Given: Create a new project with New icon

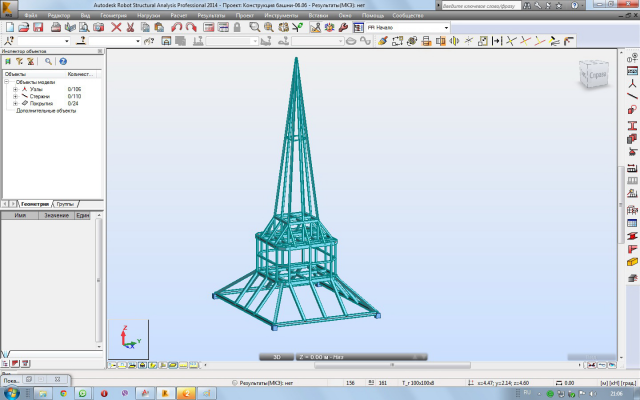Looking at the screenshot, I should (9, 28).
